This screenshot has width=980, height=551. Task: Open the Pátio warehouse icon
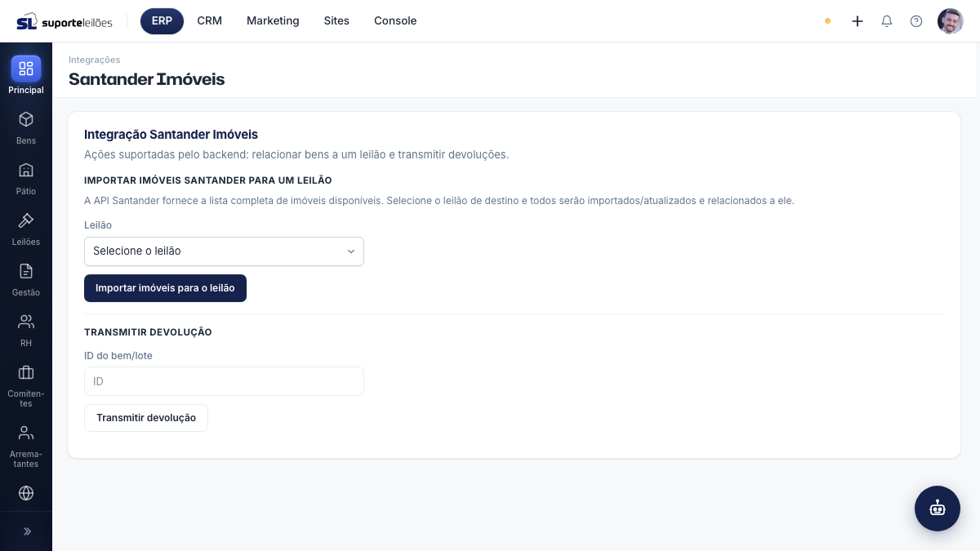click(x=26, y=170)
